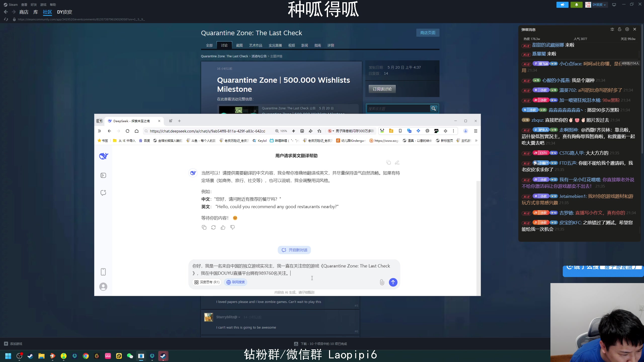Select the 指南 community tab
The height and width of the screenshot is (362, 644).
click(x=317, y=45)
